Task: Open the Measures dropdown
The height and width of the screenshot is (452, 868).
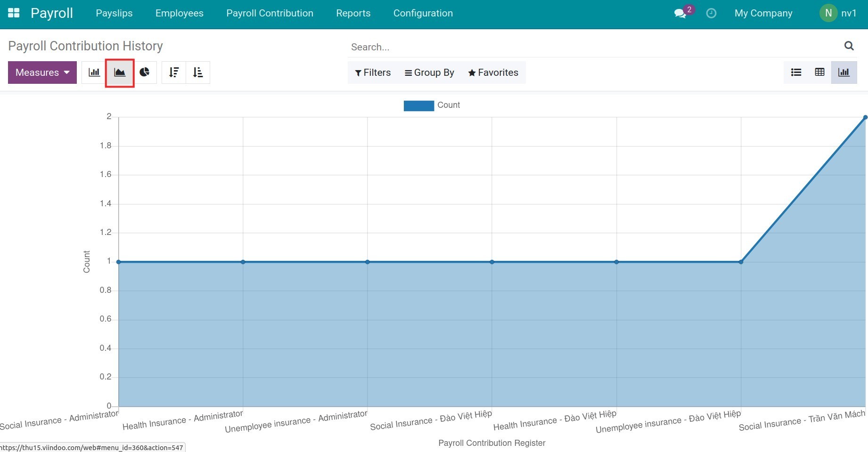Action: 42,72
